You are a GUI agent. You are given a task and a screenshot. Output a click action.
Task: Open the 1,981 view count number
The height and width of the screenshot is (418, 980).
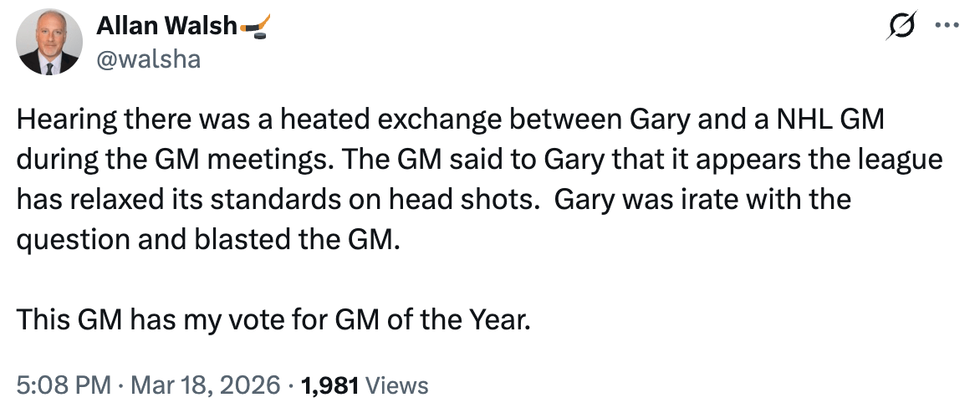coord(330,385)
